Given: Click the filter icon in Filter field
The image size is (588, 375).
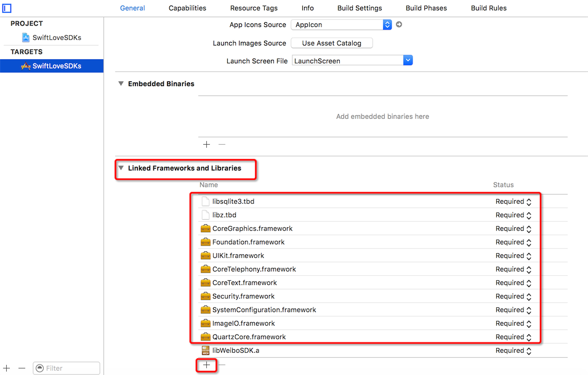Looking at the screenshot, I should coord(39,368).
